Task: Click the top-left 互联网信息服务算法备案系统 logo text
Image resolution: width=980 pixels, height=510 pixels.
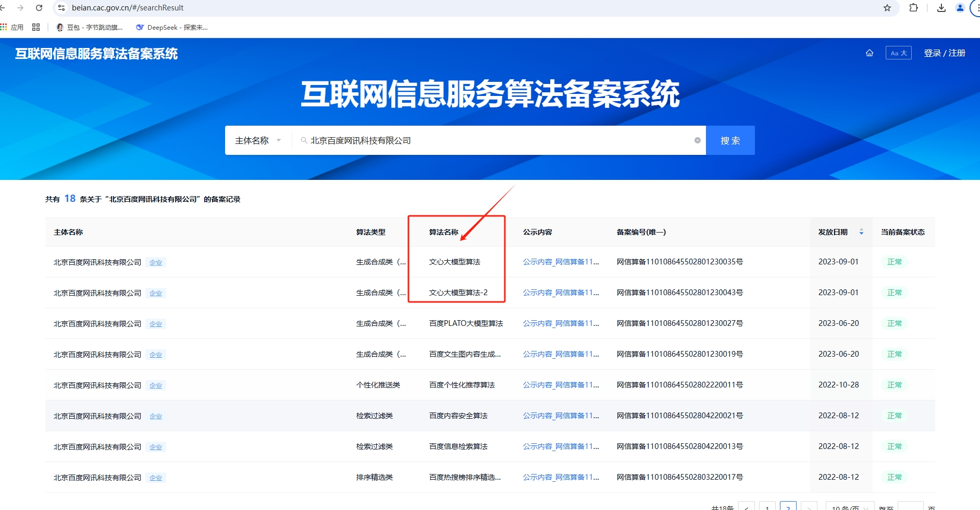Action: click(x=96, y=54)
